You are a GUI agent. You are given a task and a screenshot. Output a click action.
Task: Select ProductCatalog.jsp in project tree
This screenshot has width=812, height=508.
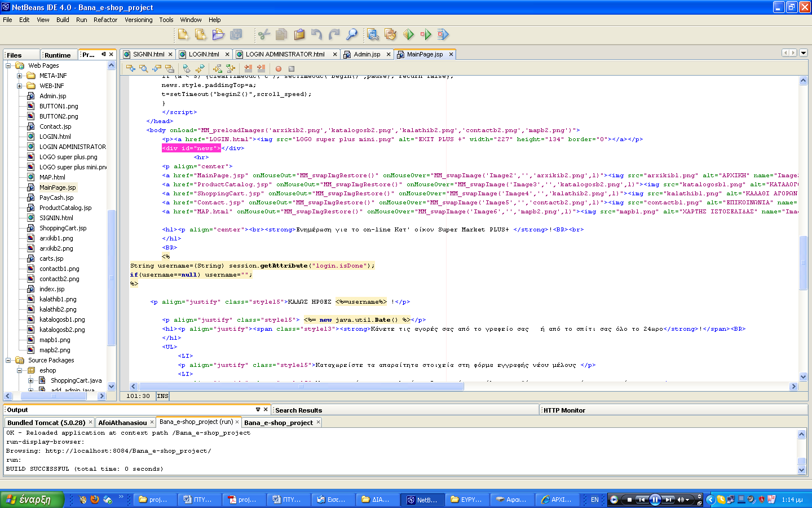pyautogui.click(x=65, y=208)
